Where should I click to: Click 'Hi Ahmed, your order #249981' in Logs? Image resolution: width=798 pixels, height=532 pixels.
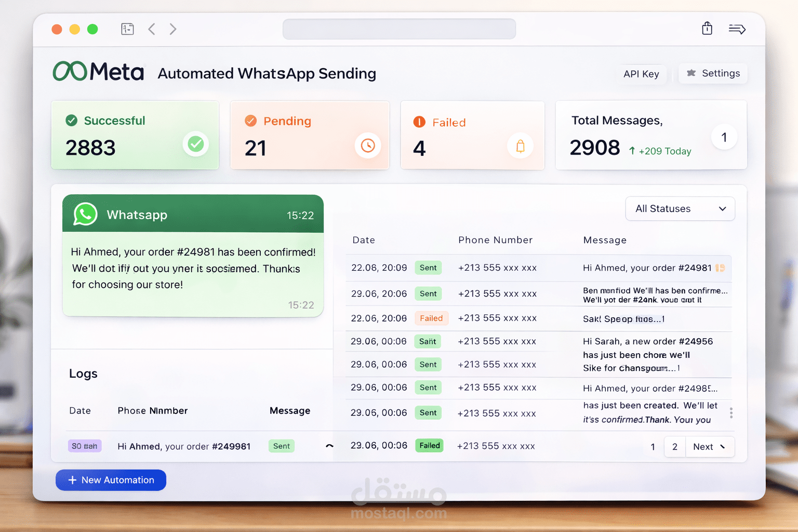point(184,446)
